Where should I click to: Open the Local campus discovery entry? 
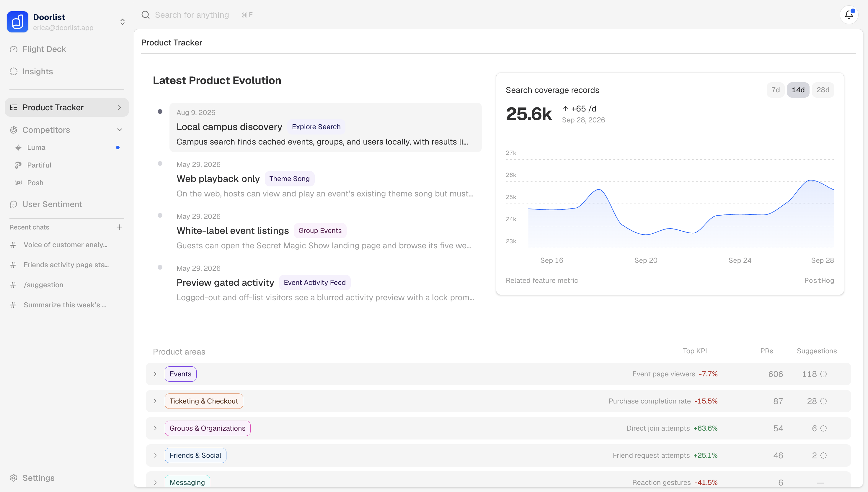[325, 127]
